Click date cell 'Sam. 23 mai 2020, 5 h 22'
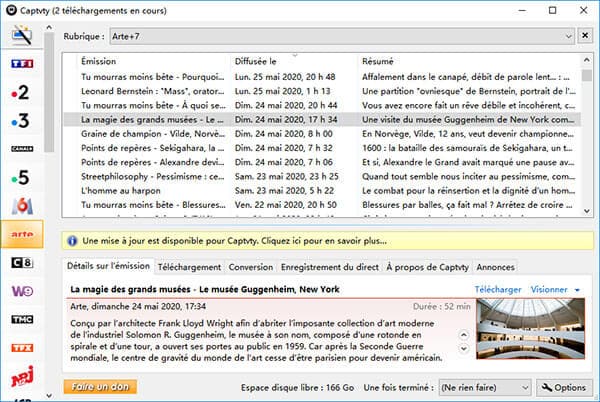The height and width of the screenshot is (402, 600). pyautogui.click(x=284, y=190)
